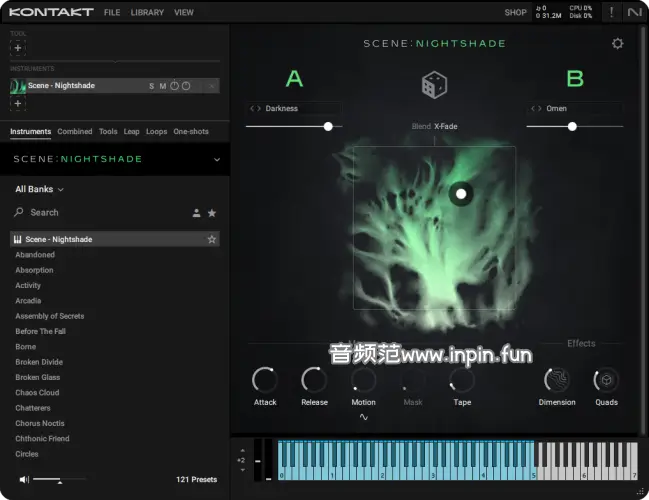Add a tool with the plus icon

(x=18, y=48)
